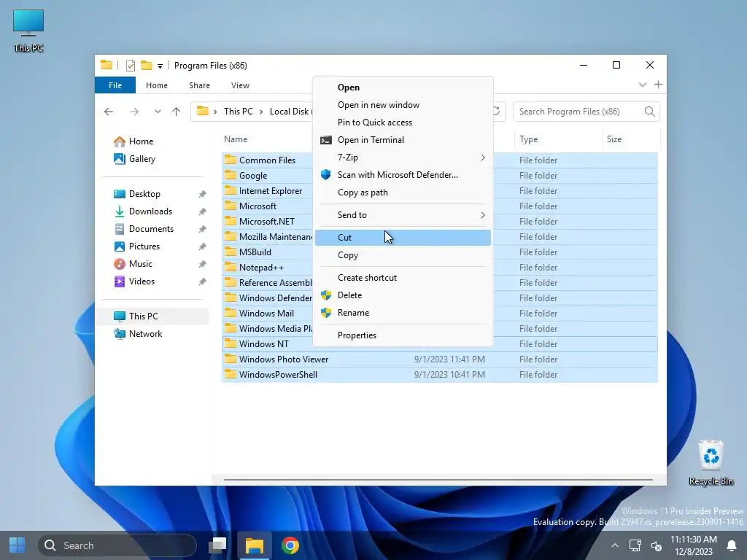Click the taskbar Search box
Screen dimensions: 747x560
(117, 545)
